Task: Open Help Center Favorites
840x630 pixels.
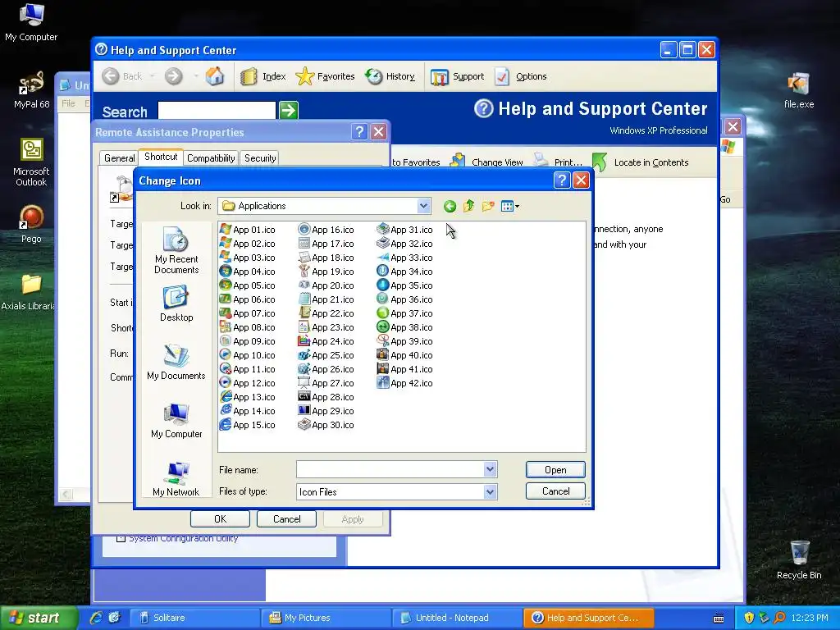Action: point(325,76)
